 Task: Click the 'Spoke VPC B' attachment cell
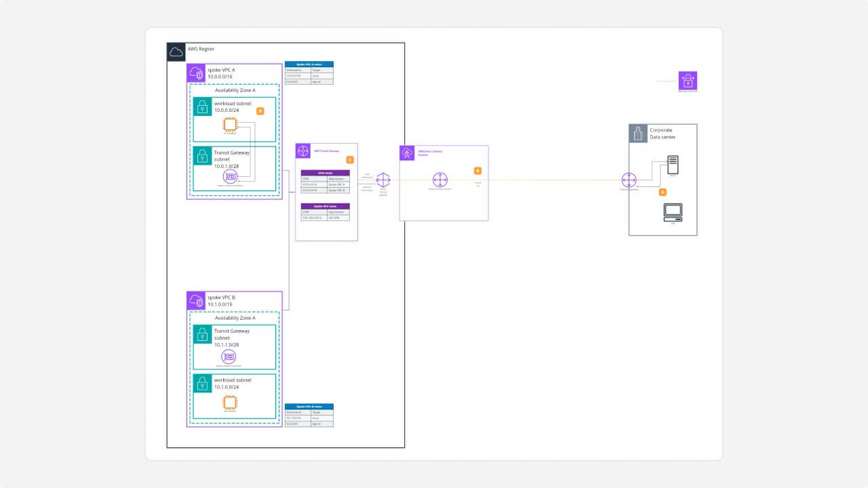click(338, 190)
